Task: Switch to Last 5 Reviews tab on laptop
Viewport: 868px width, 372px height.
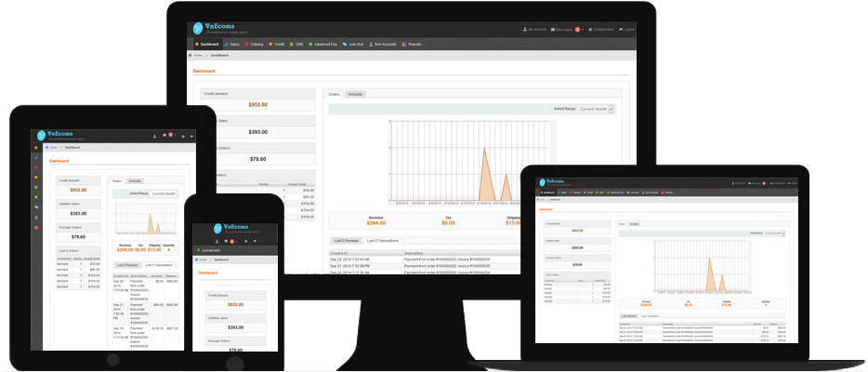Action: pyautogui.click(x=629, y=316)
